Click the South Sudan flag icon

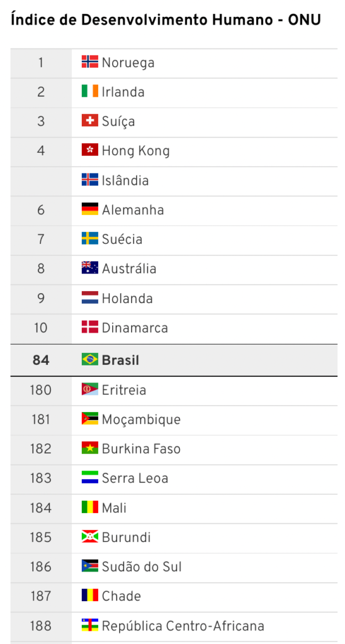tap(89, 566)
